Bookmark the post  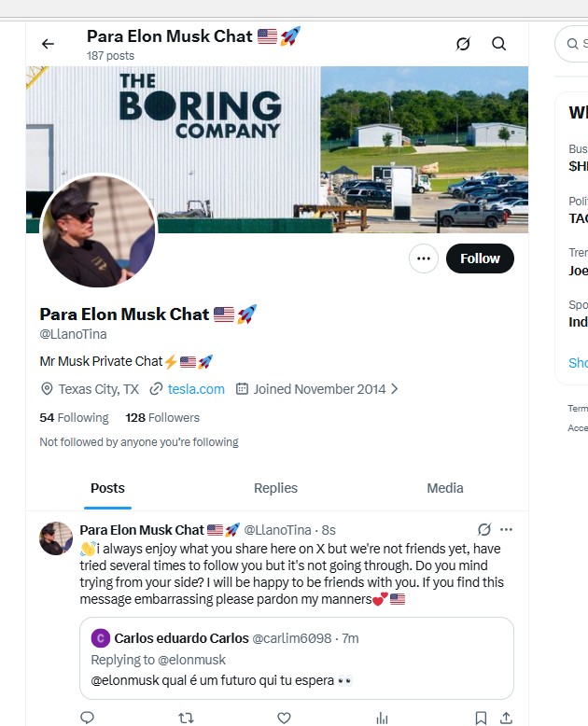[480, 718]
